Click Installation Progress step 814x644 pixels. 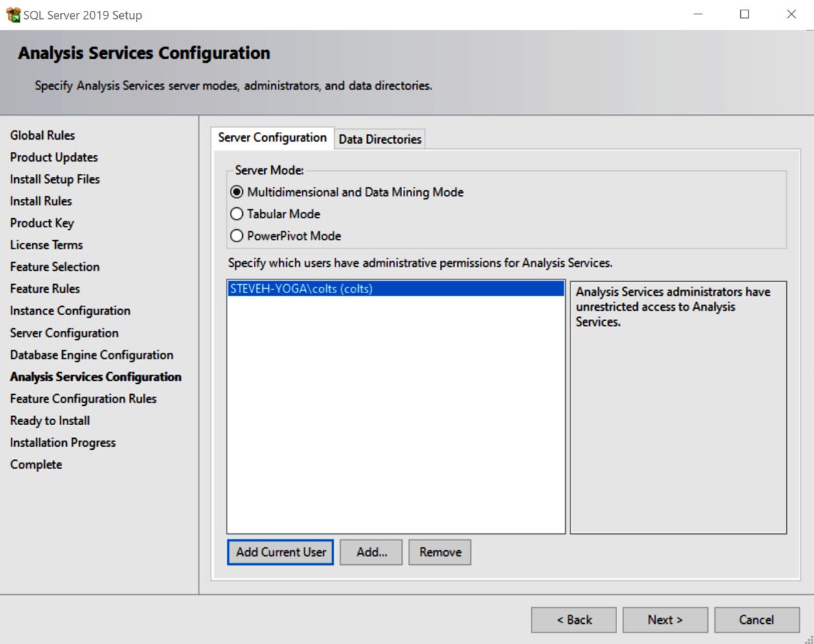pos(63,443)
